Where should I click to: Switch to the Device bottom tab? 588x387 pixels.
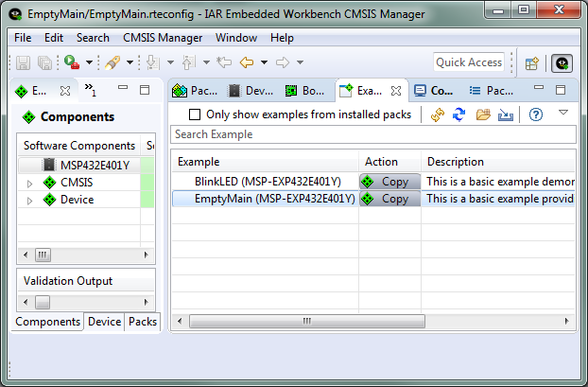pyautogui.click(x=104, y=322)
